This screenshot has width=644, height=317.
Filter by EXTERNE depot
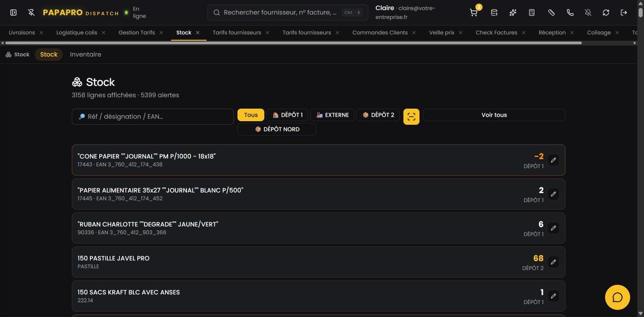pos(332,115)
